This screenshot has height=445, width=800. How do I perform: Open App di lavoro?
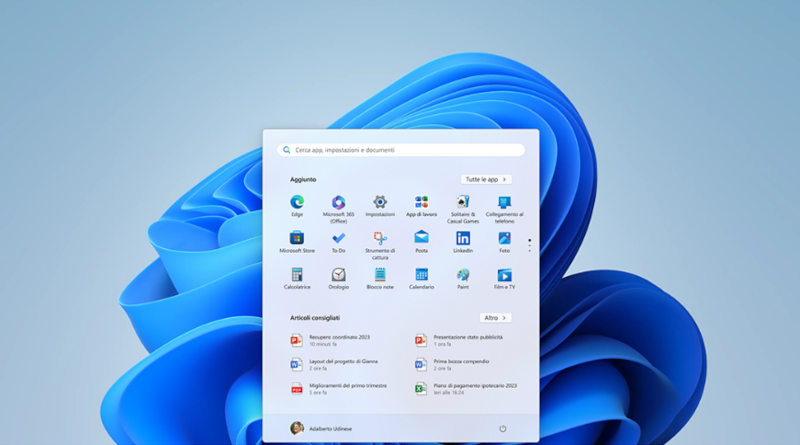tap(421, 206)
